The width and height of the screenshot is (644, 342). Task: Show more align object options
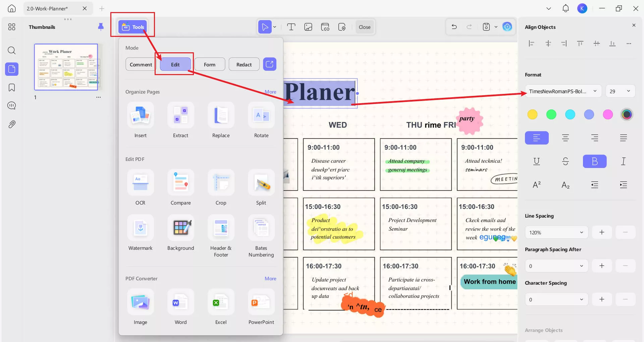(x=629, y=44)
